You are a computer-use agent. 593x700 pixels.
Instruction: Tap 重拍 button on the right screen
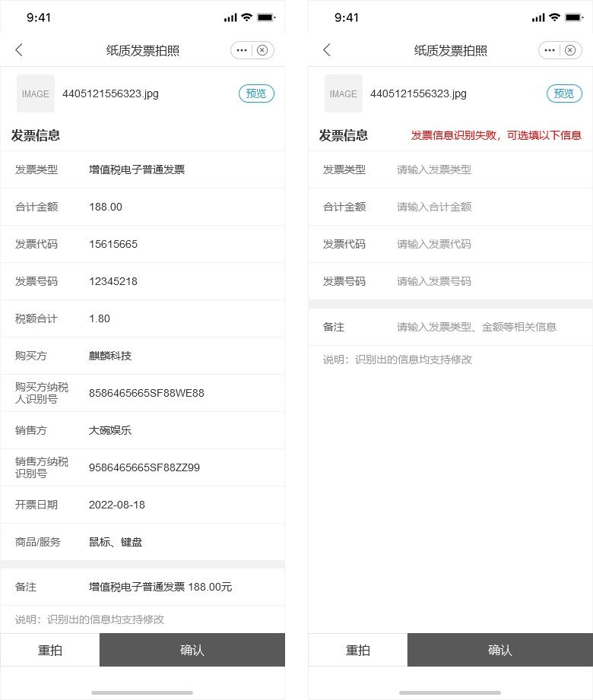[357, 650]
